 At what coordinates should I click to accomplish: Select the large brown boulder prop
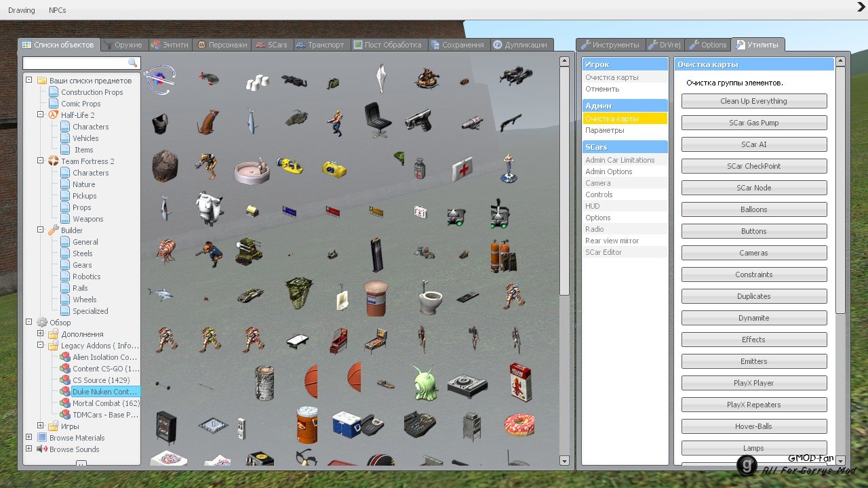click(x=165, y=166)
